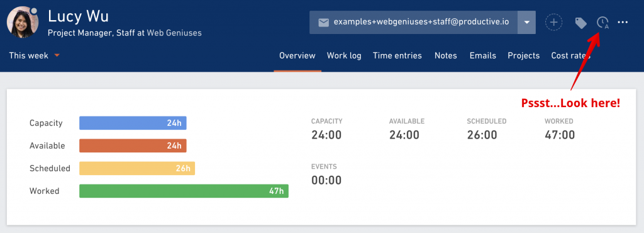
Task: Open the This week period dropdown
Action: point(35,55)
